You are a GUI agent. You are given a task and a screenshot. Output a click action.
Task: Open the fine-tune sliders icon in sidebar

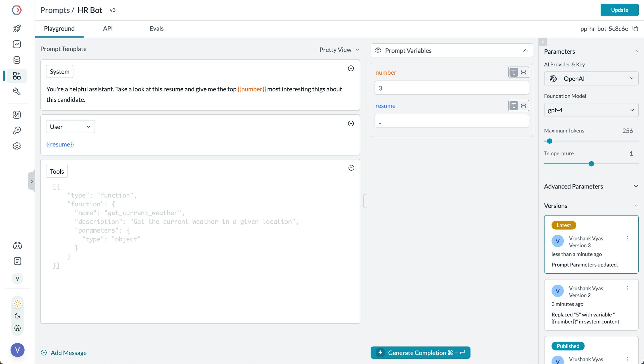(17, 115)
